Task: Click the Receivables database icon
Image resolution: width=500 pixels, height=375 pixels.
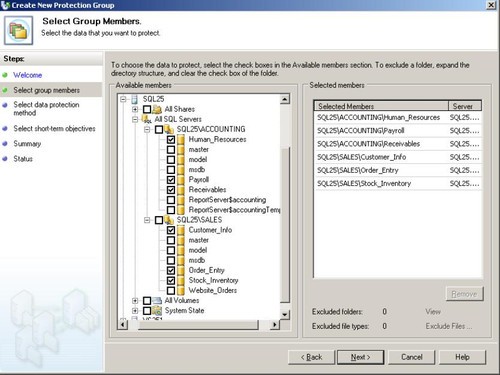Action: point(181,190)
